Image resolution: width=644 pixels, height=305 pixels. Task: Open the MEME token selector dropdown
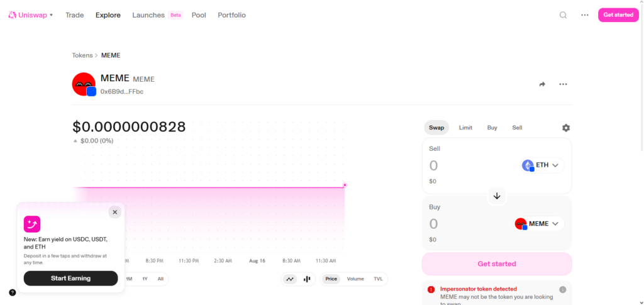pyautogui.click(x=538, y=224)
